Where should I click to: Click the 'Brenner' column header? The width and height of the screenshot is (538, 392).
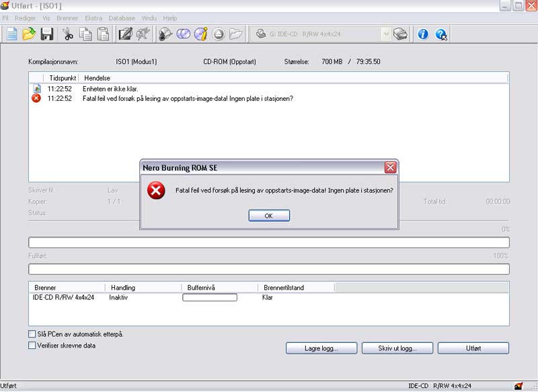pos(67,287)
